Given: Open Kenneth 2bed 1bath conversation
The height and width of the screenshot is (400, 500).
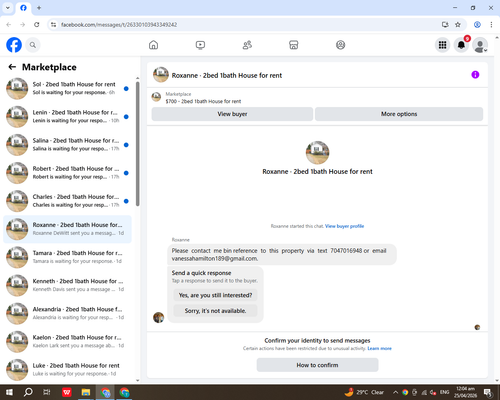Looking at the screenshot, I should point(67,285).
